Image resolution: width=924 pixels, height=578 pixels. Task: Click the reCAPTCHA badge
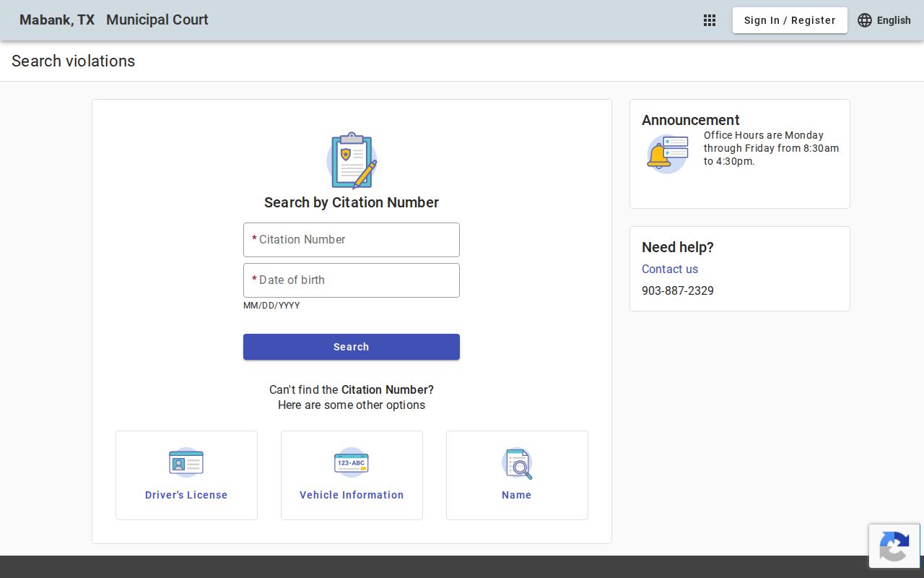tap(895, 547)
